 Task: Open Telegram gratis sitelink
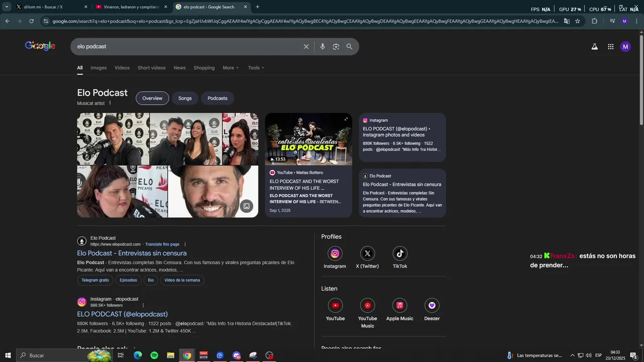tap(95, 280)
